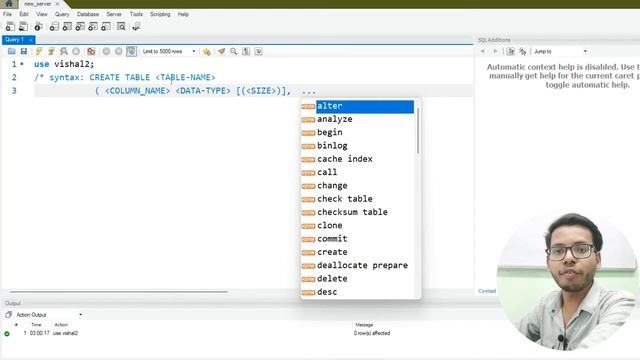Create a new SQL tab icon

point(10,27)
